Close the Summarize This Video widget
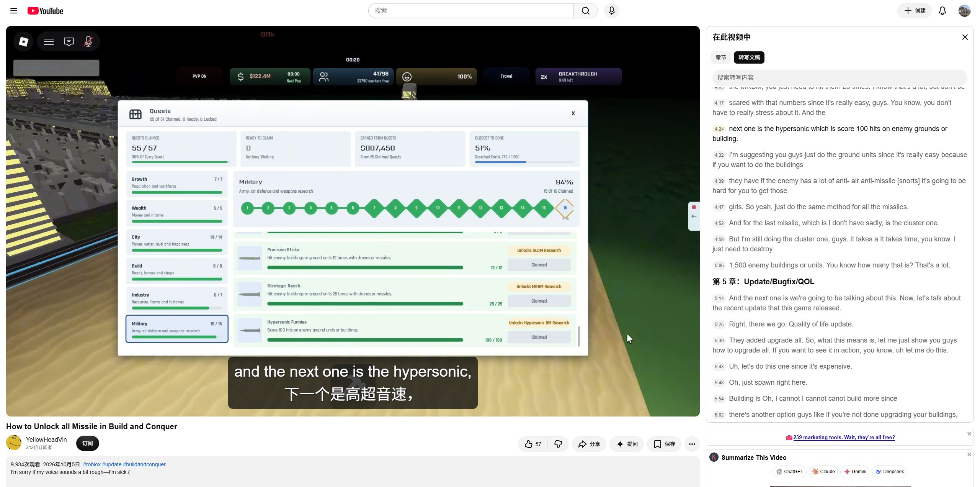Viewport: 980px width, 487px height. (x=969, y=454)
